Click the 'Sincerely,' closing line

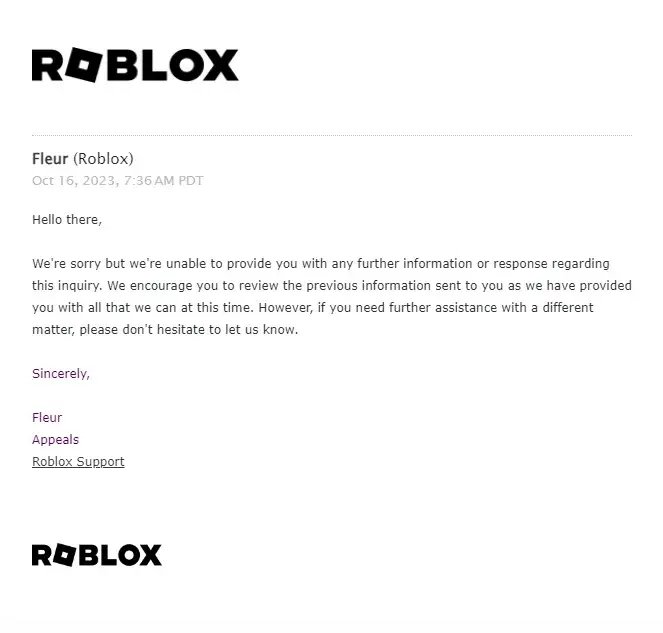pos(61,374)
